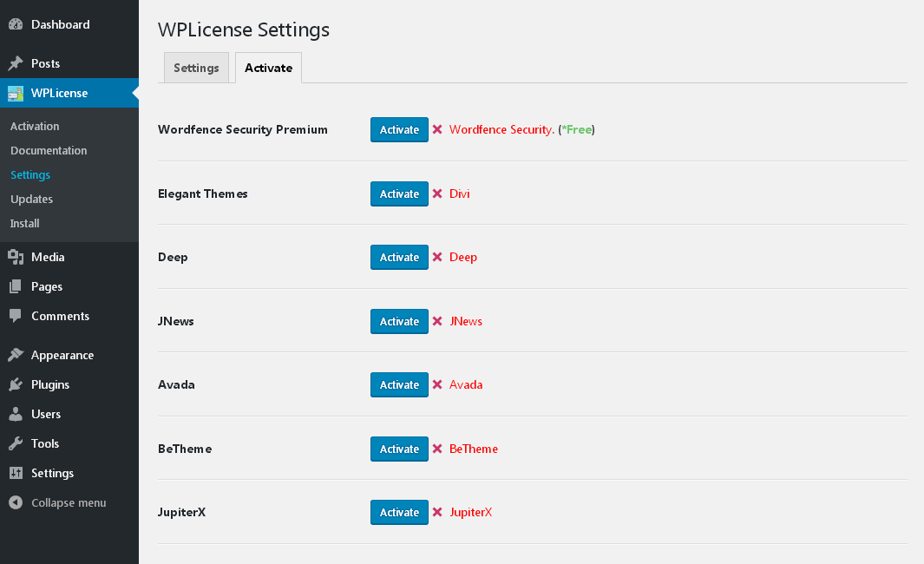Click red X status next to Wordfence Security
The width and height of the screenshot is (924, 564).
pyautogui.click(x=437, y=129)
